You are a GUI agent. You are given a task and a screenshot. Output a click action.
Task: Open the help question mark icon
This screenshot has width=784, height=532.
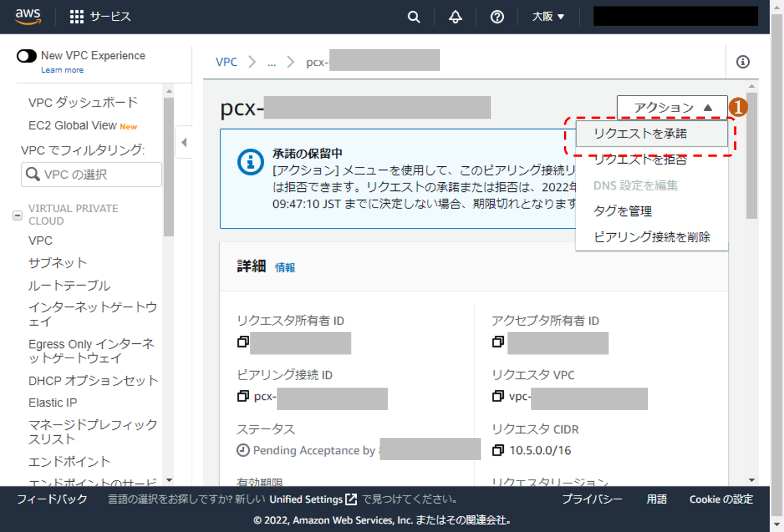coord(497,17)
